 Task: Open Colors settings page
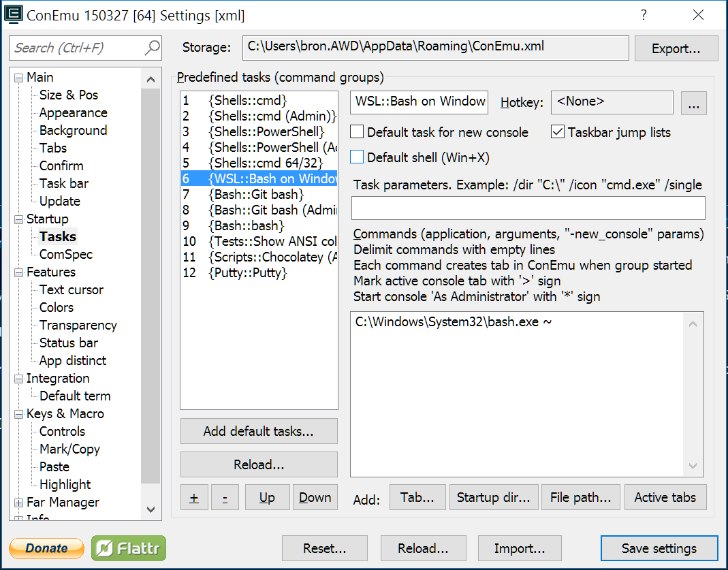click(56, 307)
